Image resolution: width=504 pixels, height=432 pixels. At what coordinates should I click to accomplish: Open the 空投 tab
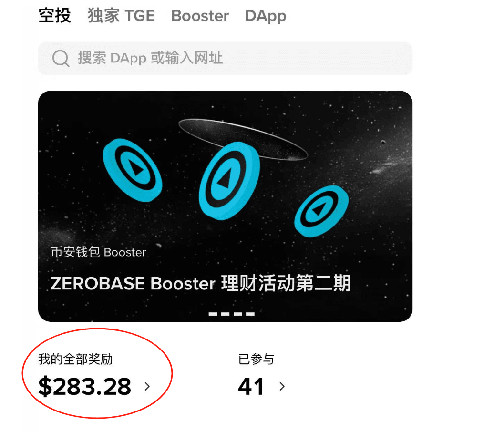54,15
